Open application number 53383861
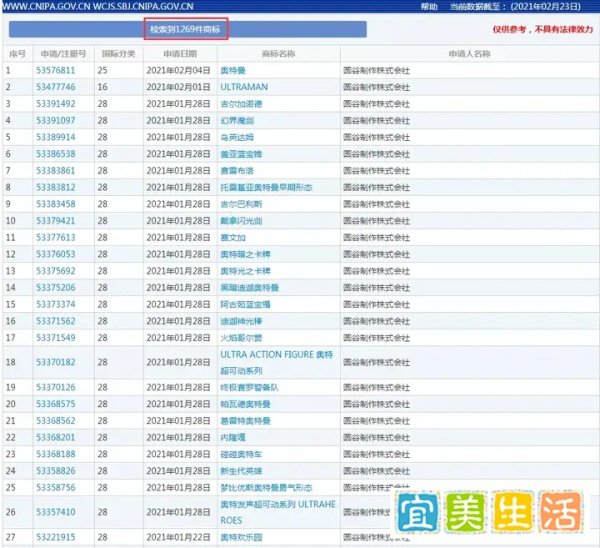The image size is (600, 548). pyautogui.click(x=55, y=170)
